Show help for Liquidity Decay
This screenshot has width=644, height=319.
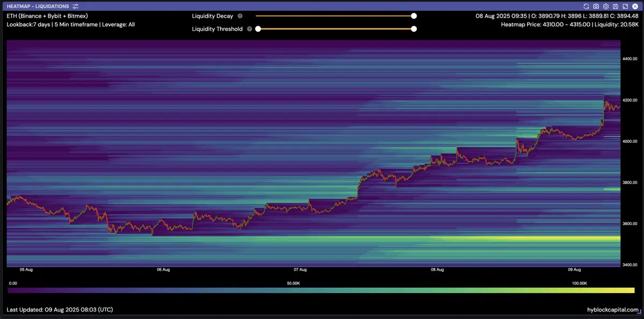[x=240, y=16]
